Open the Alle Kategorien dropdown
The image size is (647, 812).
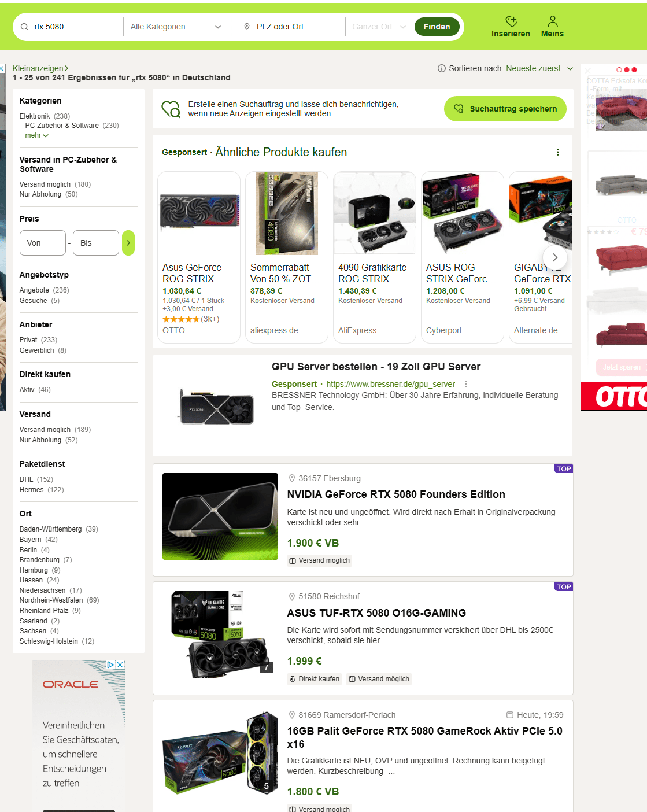(176, 27)
